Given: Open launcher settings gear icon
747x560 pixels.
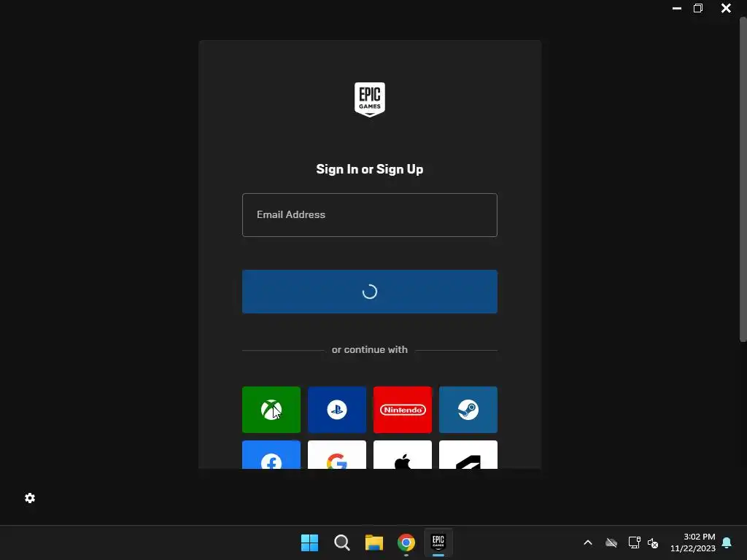Looking at the screenshot, I should pos(30,498).
